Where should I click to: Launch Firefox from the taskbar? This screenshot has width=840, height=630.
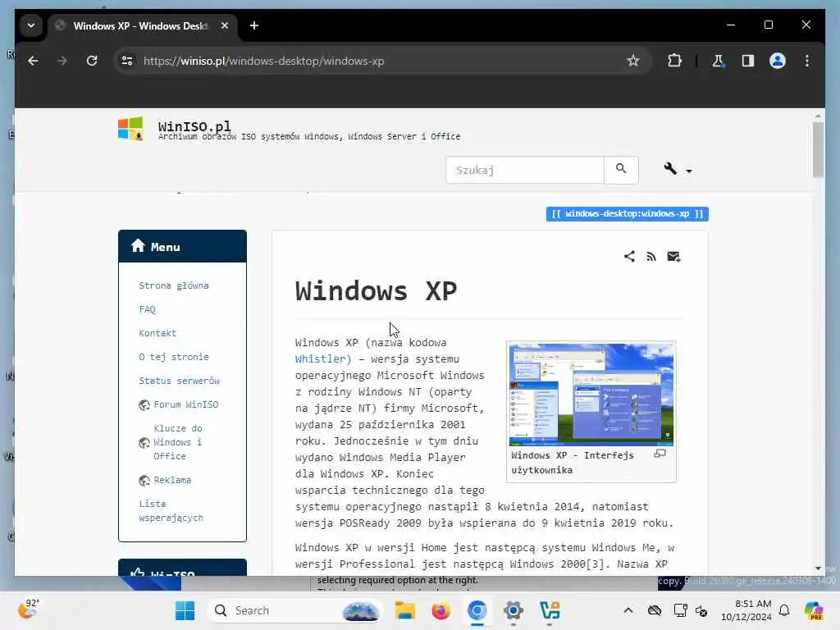coord(441,610)
